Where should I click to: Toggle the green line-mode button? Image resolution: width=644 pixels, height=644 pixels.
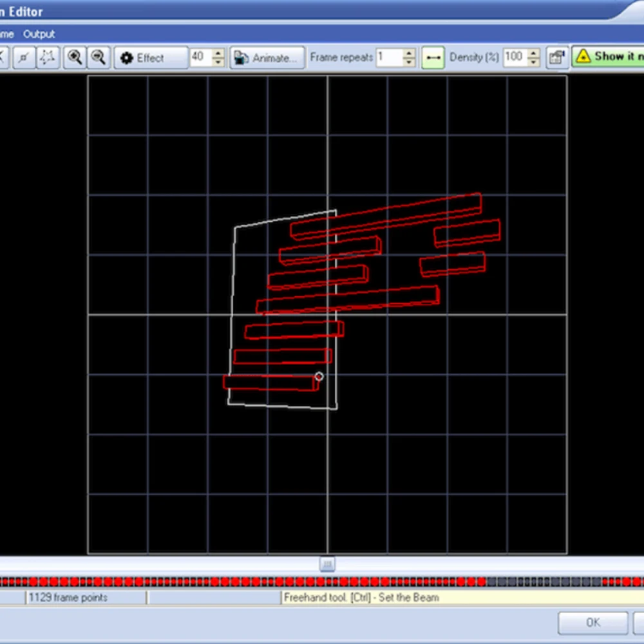(x=433, y=57)
